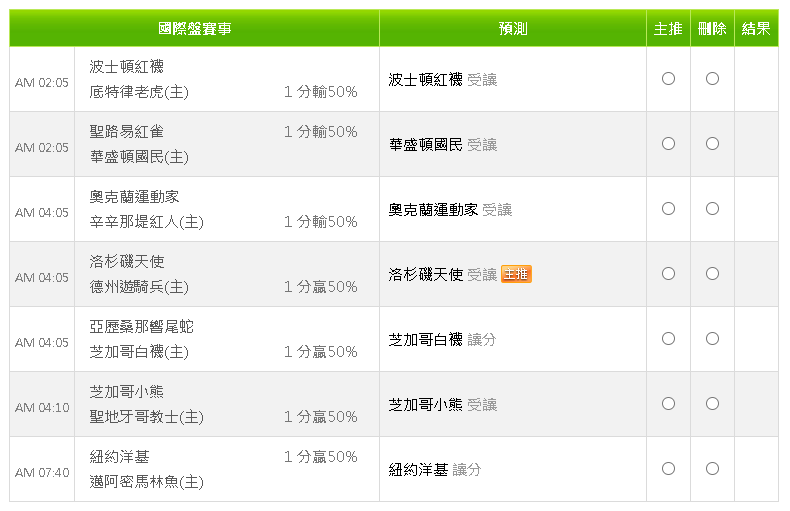Select 刪除 radio for 奧克蘭運動家 row

[x=712, y=209]
